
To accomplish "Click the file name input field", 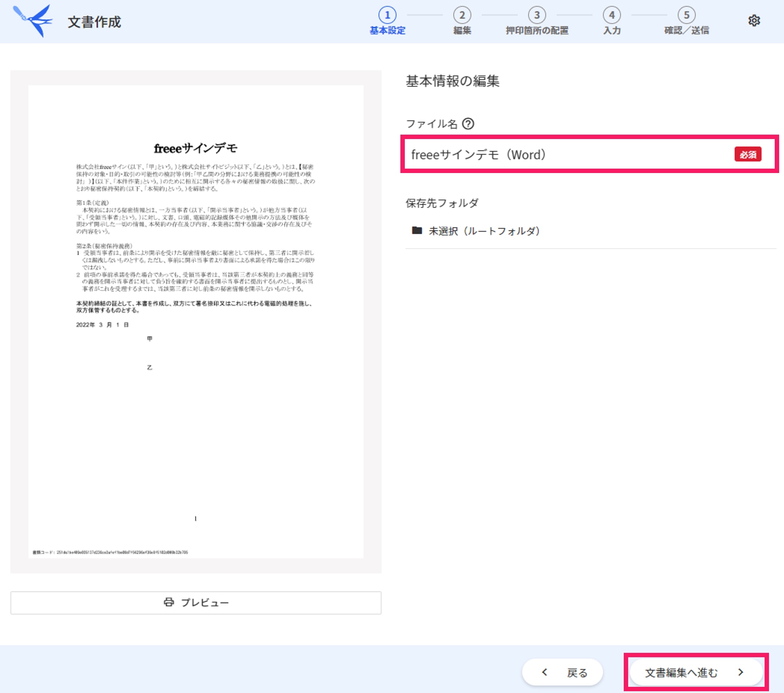I will [x=589, y=154].
